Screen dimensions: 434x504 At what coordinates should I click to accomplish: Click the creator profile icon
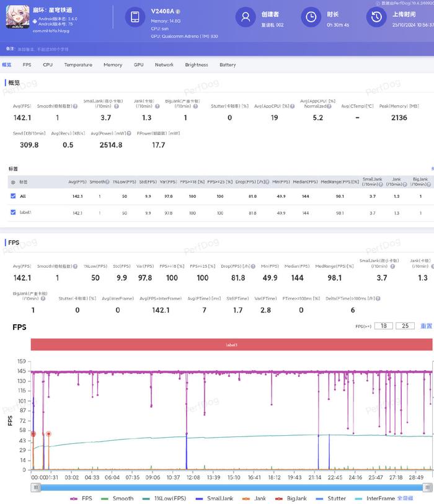246,17
